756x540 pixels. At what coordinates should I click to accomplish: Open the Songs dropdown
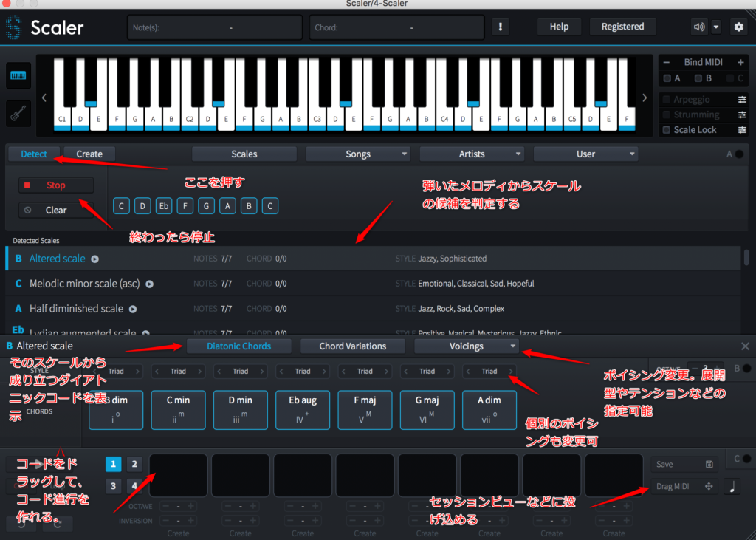(x=358, y=154)
